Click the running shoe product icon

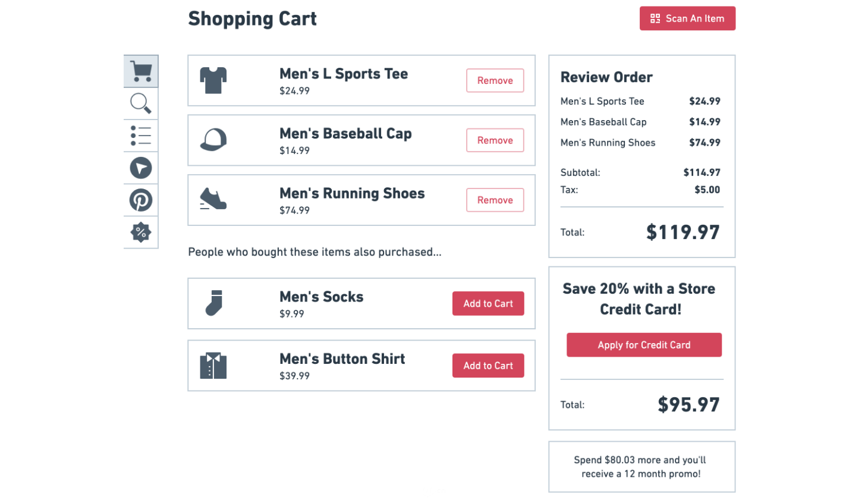pyautogui.click(x=213, y=199)
